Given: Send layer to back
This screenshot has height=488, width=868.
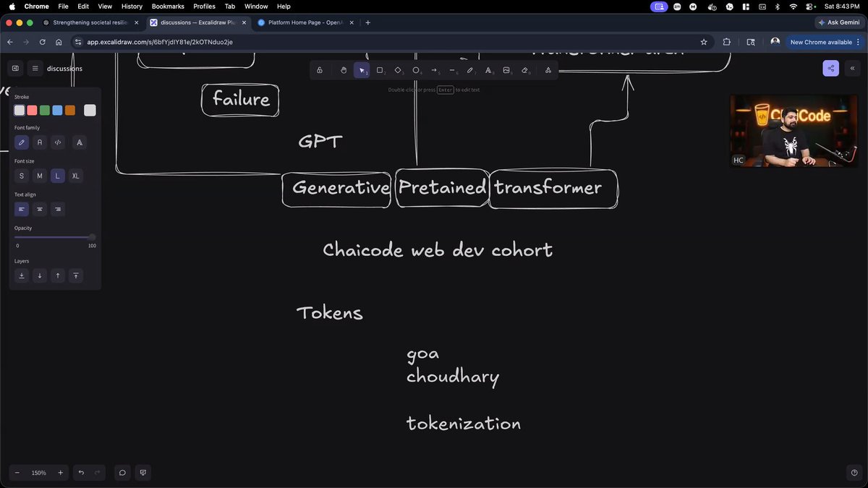Looking at the screenshot, I should pyautogui.click(x=22, y=275).
